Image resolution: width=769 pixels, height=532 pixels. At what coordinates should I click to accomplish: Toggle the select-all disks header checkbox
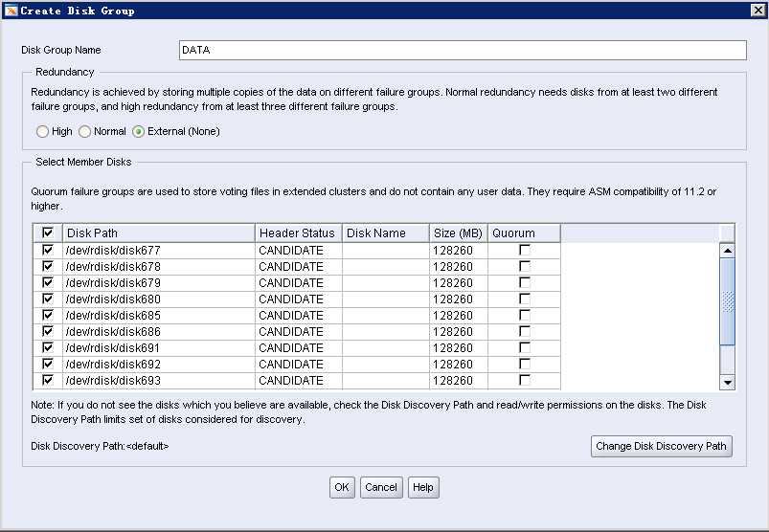tap(48, 233)
